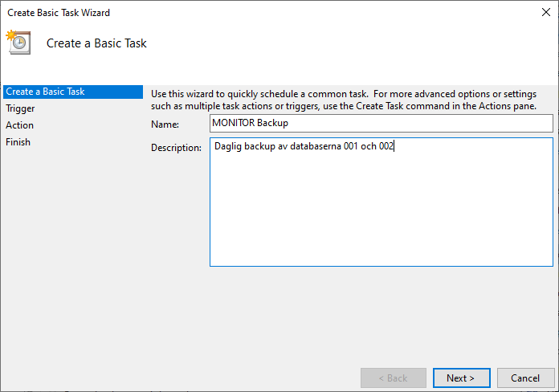
Task: Click the 'Description:' label
Action: (176, 148)
